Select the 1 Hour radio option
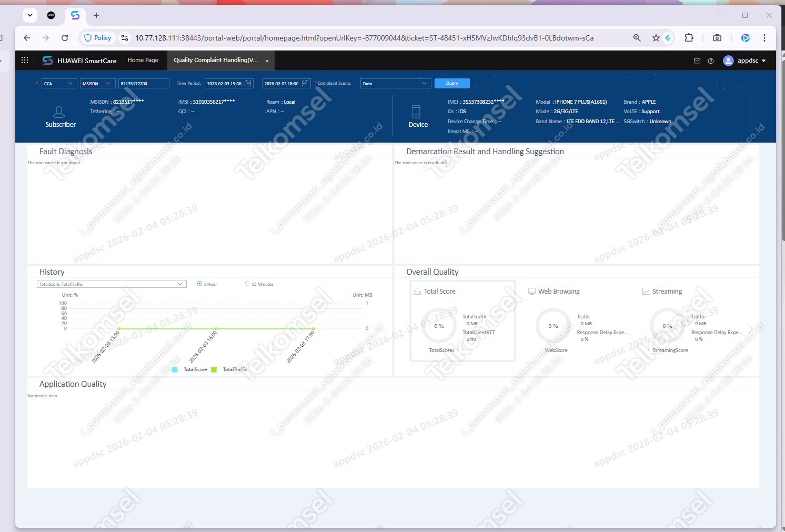This screenshot has height=532, width=785. click(199, 284)
